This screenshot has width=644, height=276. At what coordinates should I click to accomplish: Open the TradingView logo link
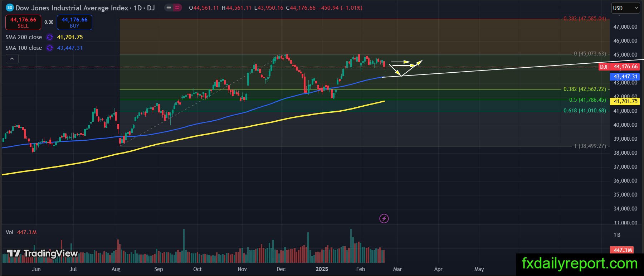(x=42, y=253)
